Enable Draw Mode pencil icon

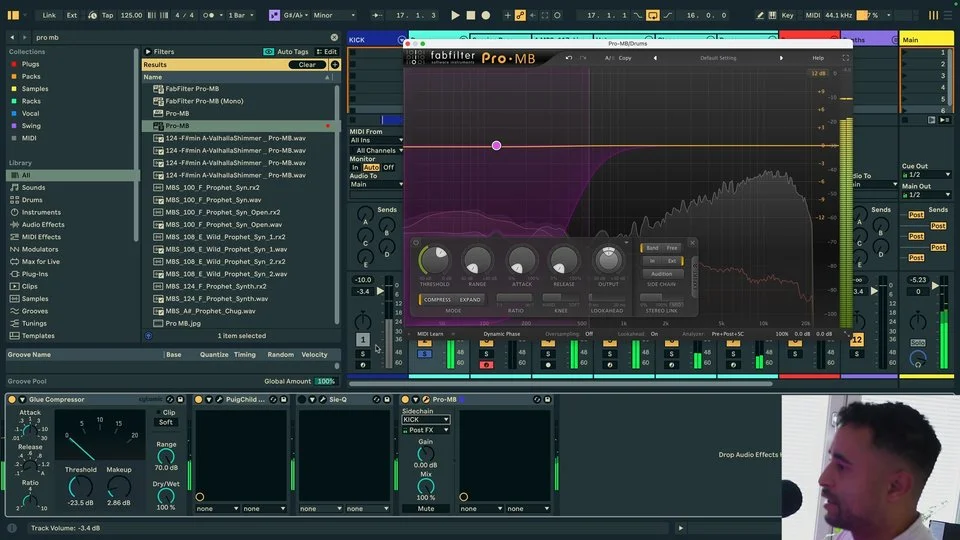click(x=759, y=15)
